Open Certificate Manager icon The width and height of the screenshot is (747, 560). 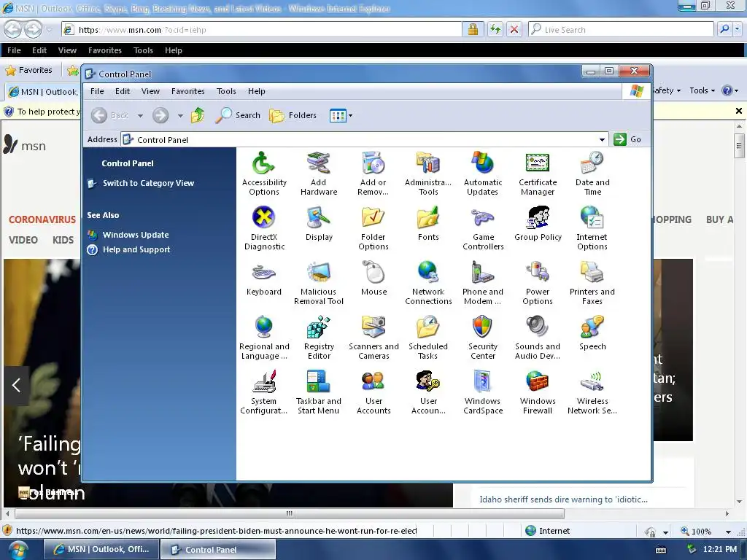(538, 174)
